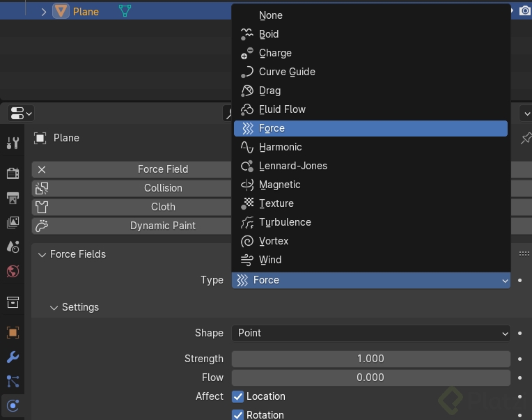
Task: Click the Strength value slider
Action: [x=370, y=359]
